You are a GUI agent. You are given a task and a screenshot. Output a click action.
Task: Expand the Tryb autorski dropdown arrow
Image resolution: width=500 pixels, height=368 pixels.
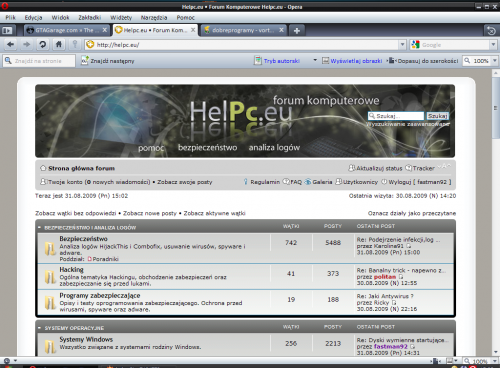pyautogui.click(x=315, y=60)
